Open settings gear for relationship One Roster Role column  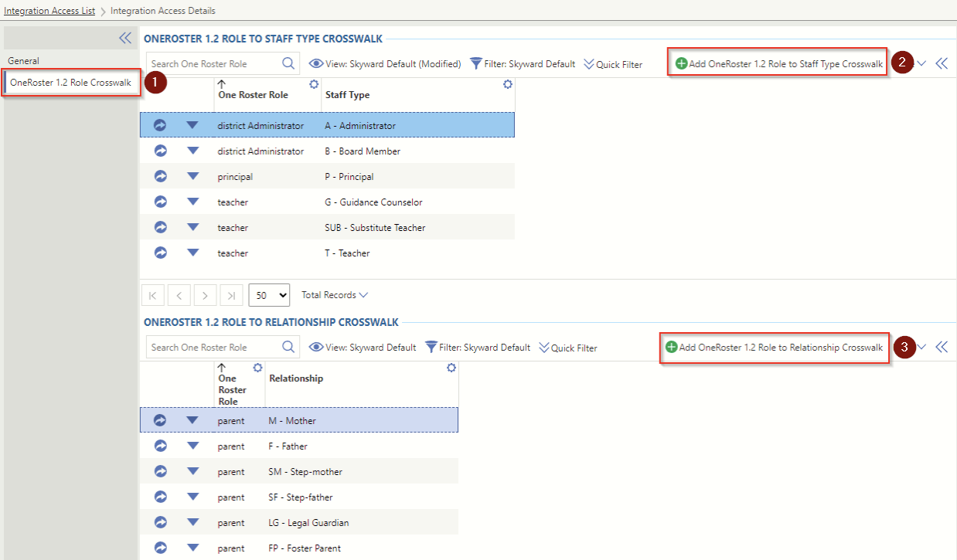click(x=257, y=368)
